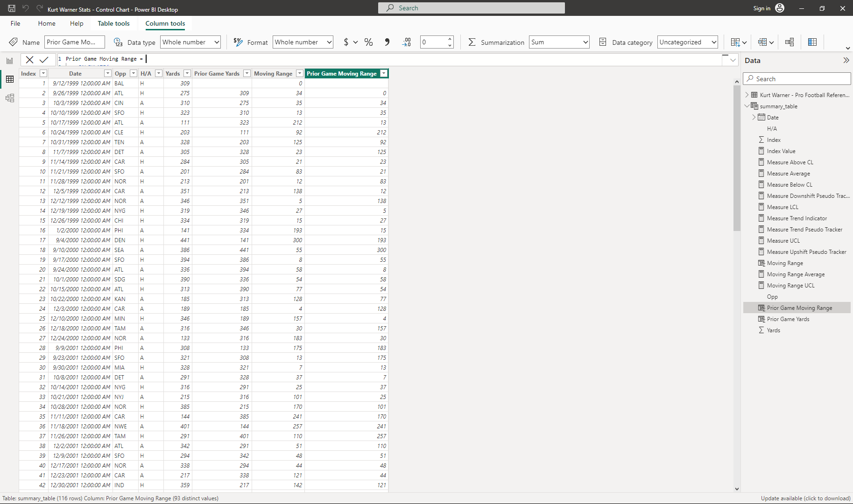
Task: Collapse the summary_table tree node
Action: (x=747, y=106)
